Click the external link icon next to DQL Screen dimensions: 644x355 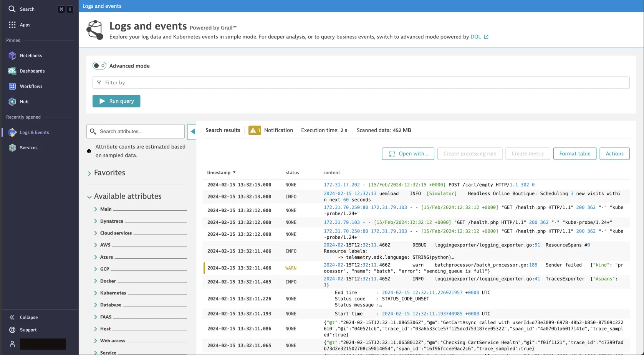[486, 37]
